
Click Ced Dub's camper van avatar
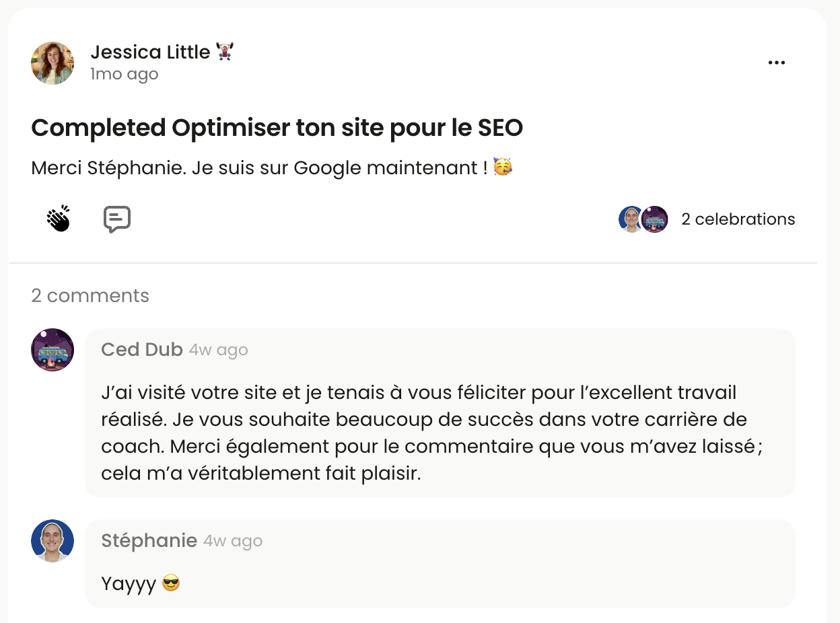(x=53, y=350)
